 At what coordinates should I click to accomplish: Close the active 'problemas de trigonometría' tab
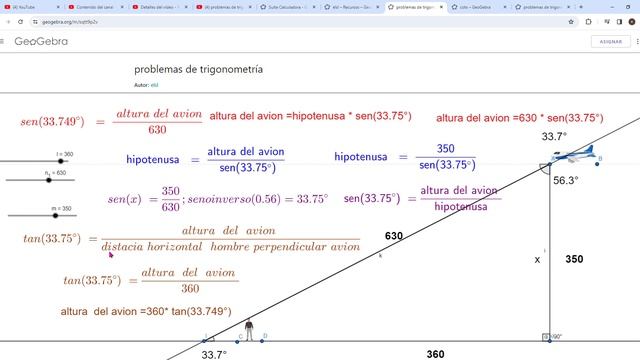click(x=441, y=7)
